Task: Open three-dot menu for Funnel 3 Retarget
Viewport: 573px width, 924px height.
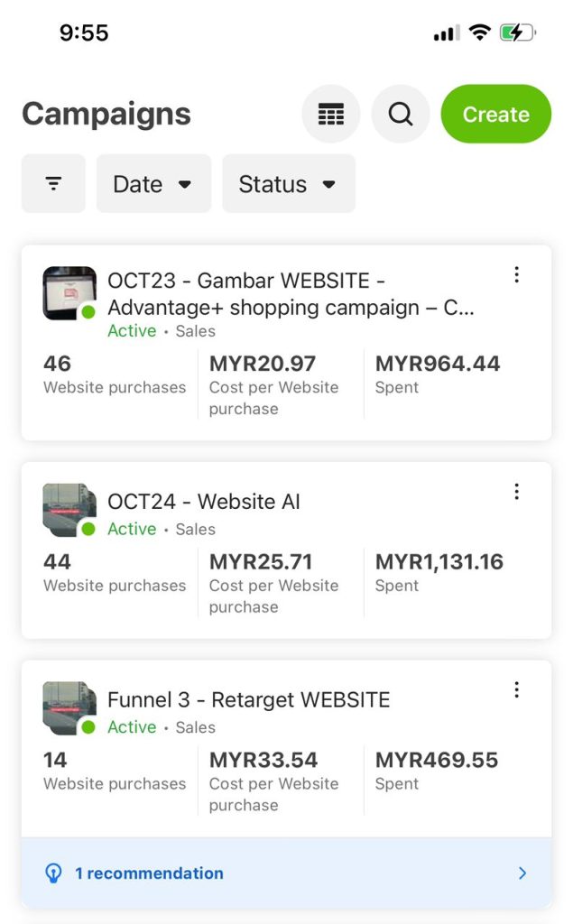Action: point(516,689)
